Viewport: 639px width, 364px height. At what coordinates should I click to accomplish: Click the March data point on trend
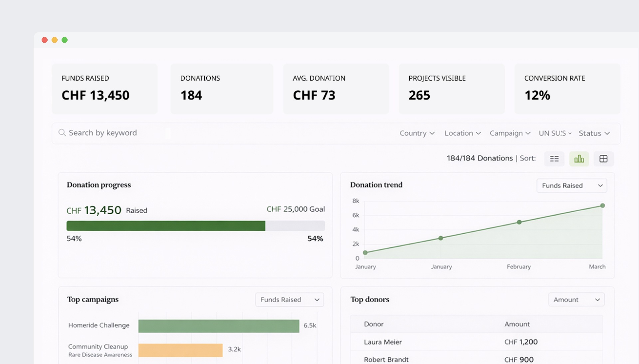[602, 206]
